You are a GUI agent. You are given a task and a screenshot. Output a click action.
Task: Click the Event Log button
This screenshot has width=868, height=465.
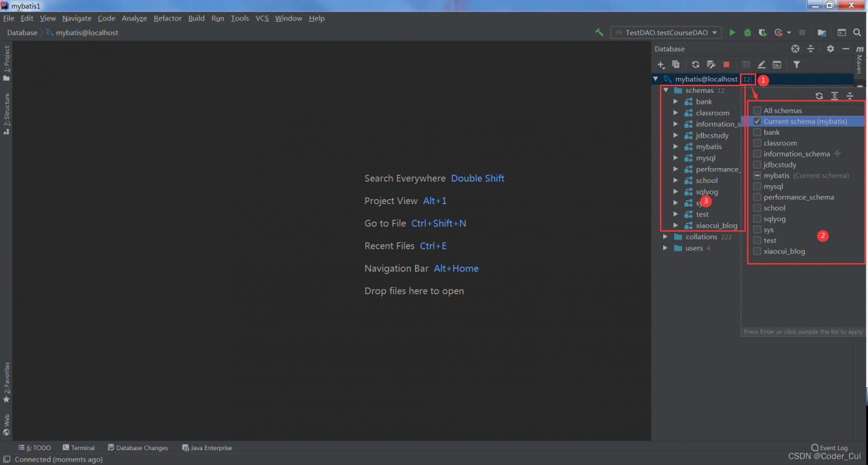pyautogui.click(x=829, y=448)
